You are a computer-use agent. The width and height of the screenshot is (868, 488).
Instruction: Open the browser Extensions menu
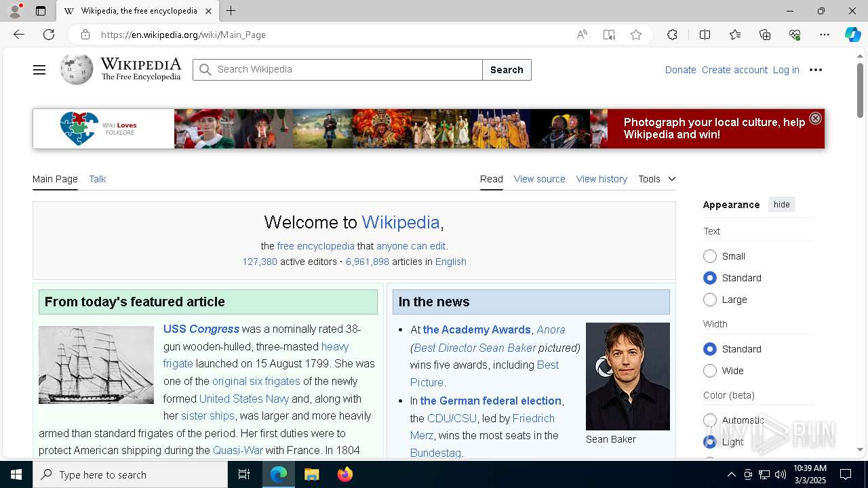672,35
